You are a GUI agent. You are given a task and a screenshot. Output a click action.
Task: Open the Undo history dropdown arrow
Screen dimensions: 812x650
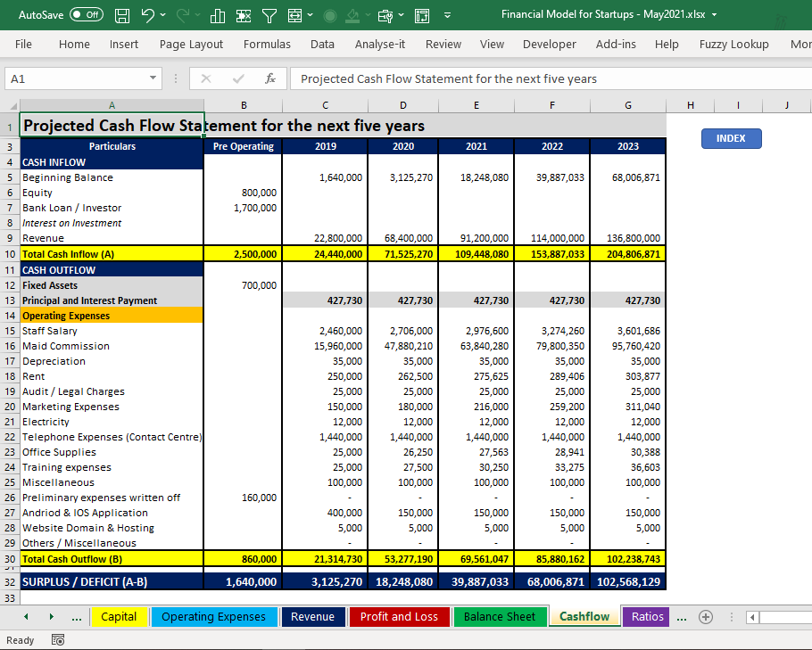[163, 15]
